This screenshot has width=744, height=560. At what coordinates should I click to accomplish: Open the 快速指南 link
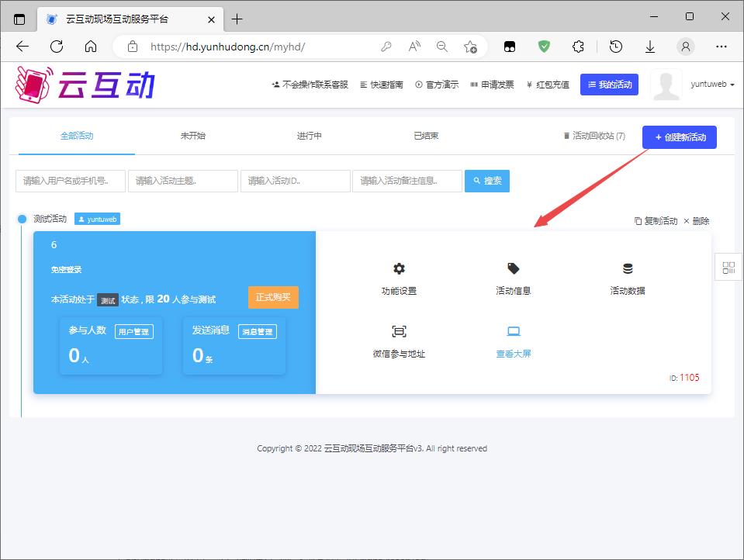(382, 85)
